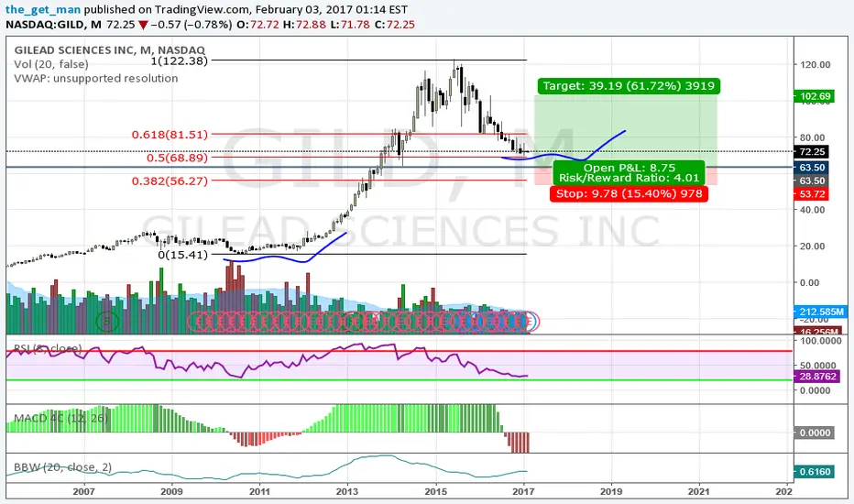This screenshot has width=854, height=504.
Task: Select the 0.618(81.51) Fibonacci level label
Action: point(170,135)
